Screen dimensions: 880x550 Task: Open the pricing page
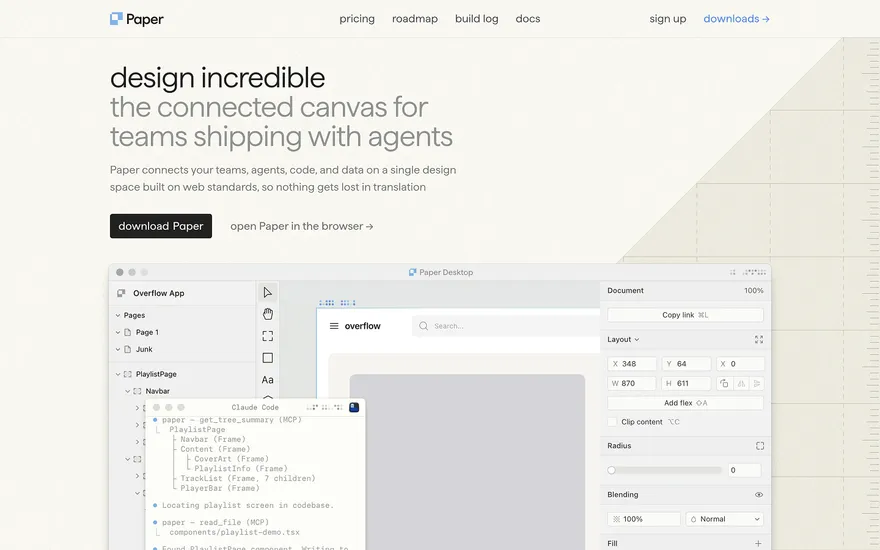(357, 19)
